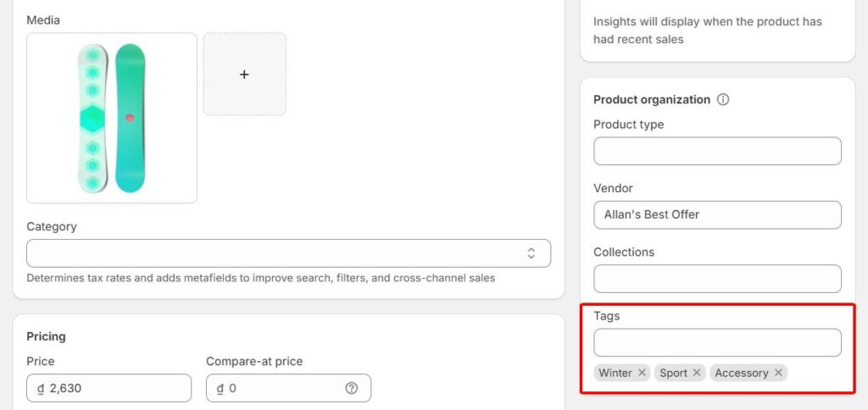
Task: Click the Product type input box
Action: point(717,152)
